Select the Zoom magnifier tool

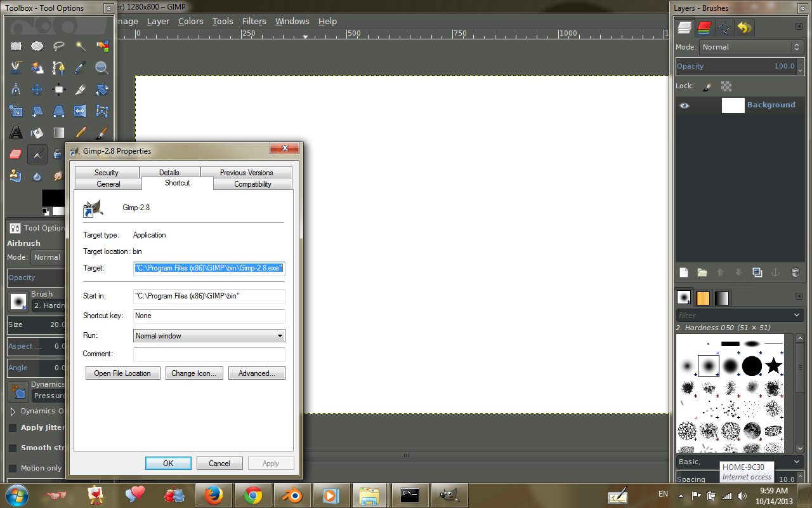102,67
